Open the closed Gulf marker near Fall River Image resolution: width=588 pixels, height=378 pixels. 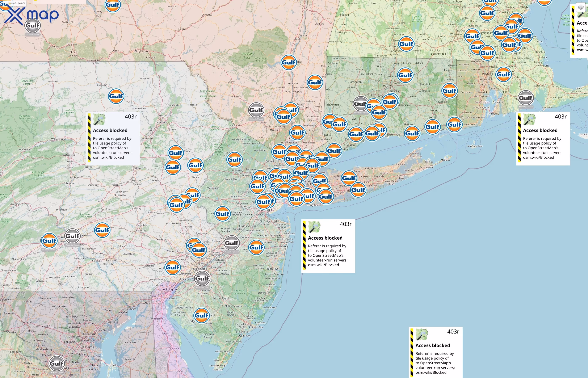pyautogui.click(x=526, y=98)
